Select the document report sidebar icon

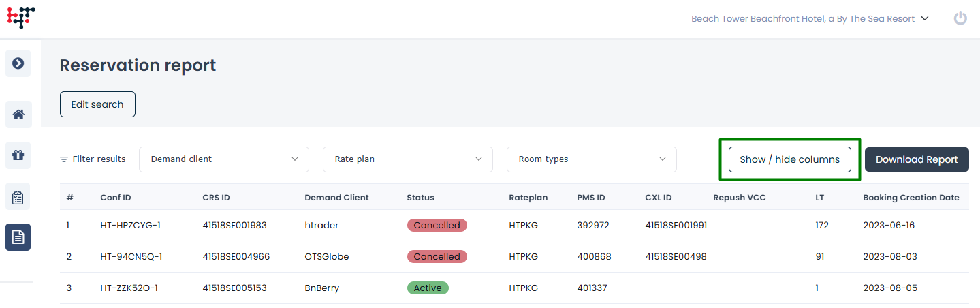click(x=18, y=237)
